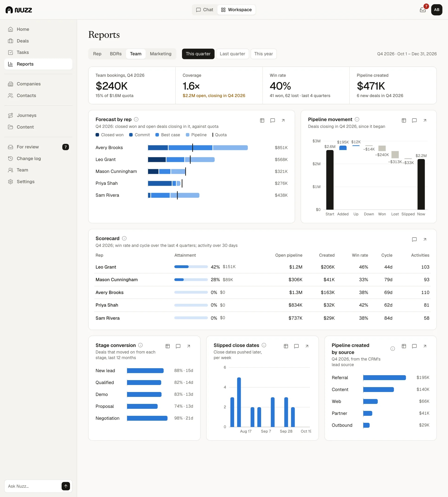Viewport: 448px width, 497px height.
Task: Select the This year filter
Action: (263, 54)
